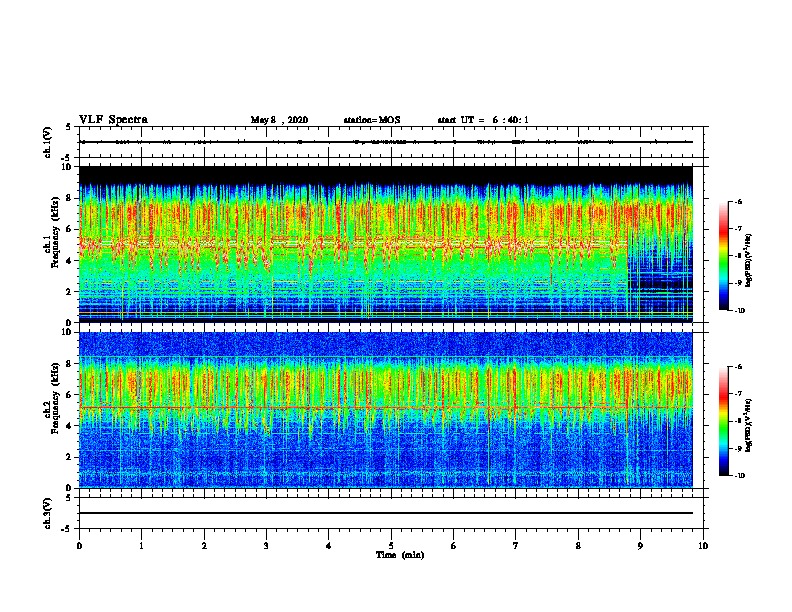
Task: Click the ch.3 voltage waveform strip
Action: [391, 513]
